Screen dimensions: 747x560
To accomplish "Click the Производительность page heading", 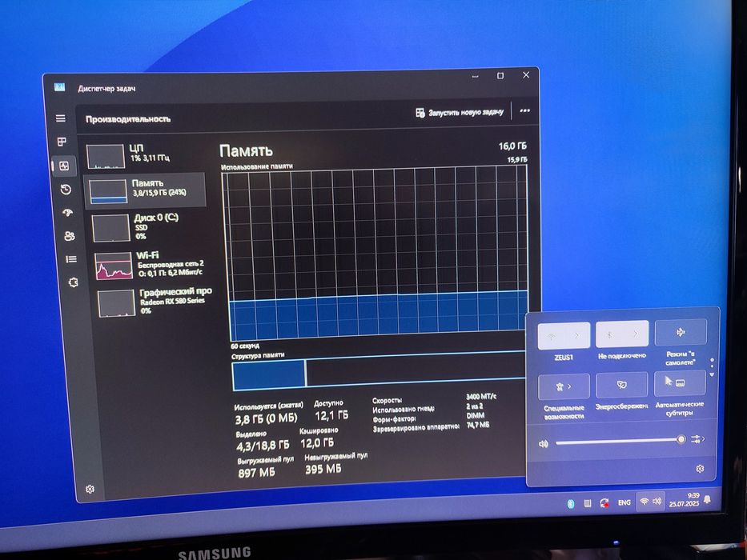I will pos(127,119).
